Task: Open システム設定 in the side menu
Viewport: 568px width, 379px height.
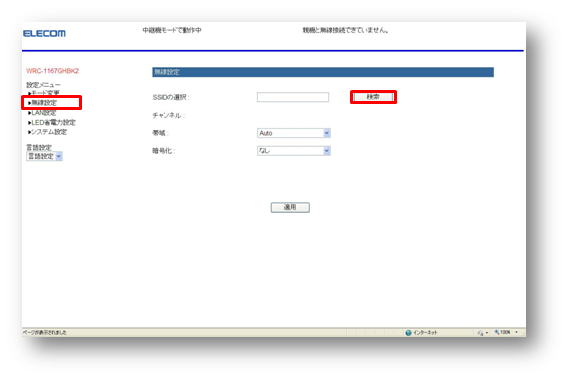Action: pos(47,132)
